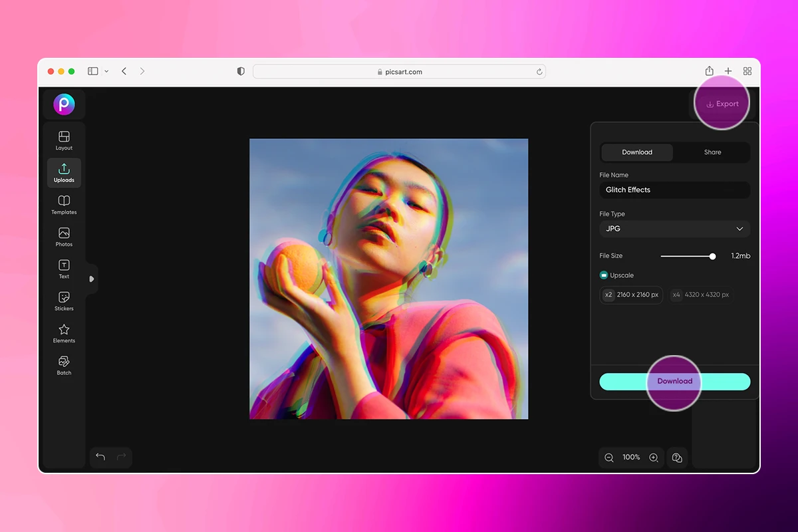This screenshot has height=532, width=798.
Task: Switch to the Share tab
Action: point(712,152)
